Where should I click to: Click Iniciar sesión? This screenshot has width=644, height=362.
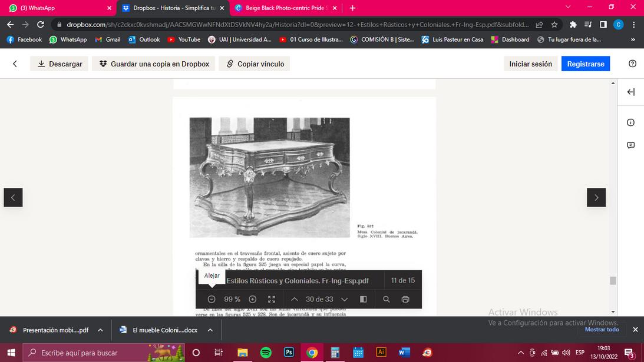pyautogui.click(x=531, y=64)
